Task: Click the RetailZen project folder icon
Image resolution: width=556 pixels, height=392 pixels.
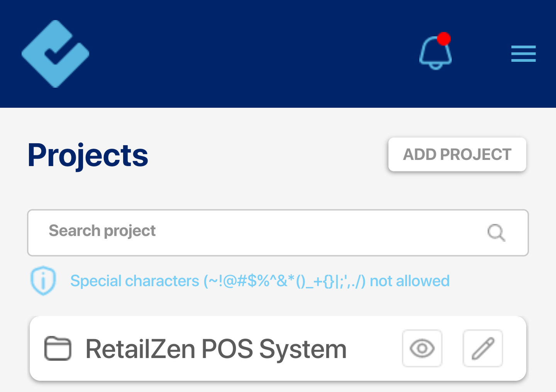Action: (58, 348)
